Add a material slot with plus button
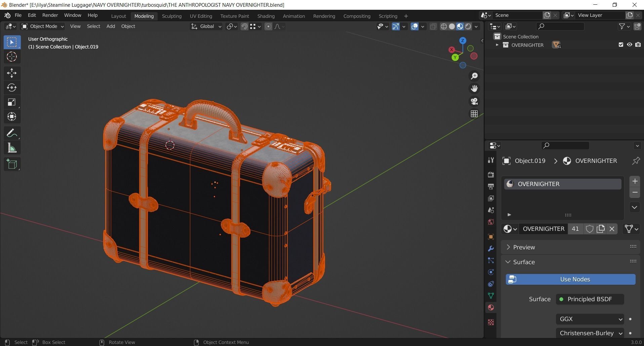Viewport: 644px width, 346px height. [635, 181]
